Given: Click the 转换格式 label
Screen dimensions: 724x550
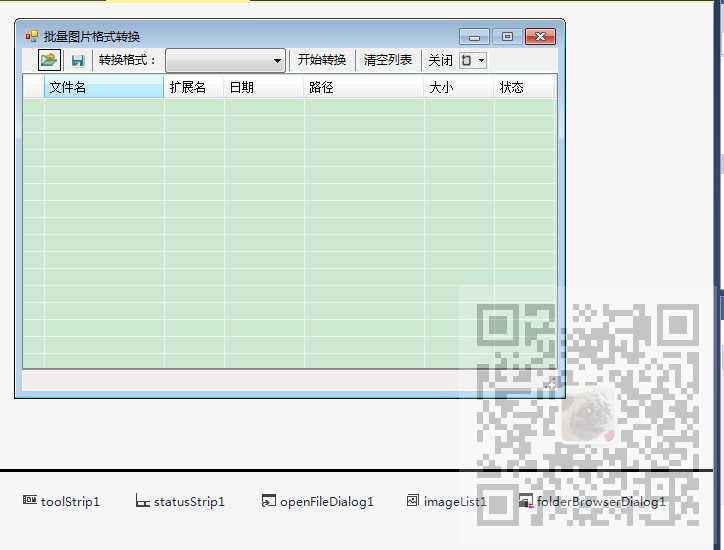Looking at the screenshot, I should coord(127,60).
